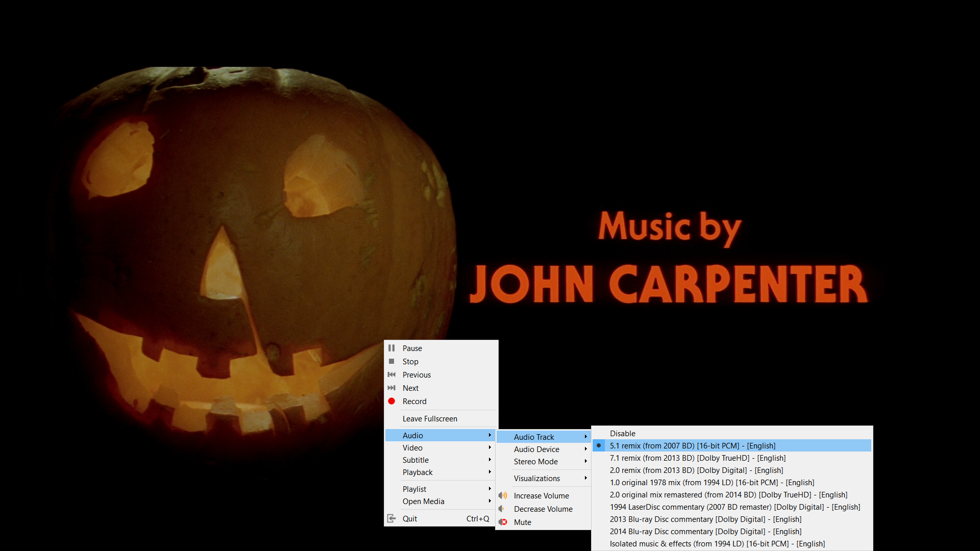Open the Video menu entry
980x551 pixels.
441,447
